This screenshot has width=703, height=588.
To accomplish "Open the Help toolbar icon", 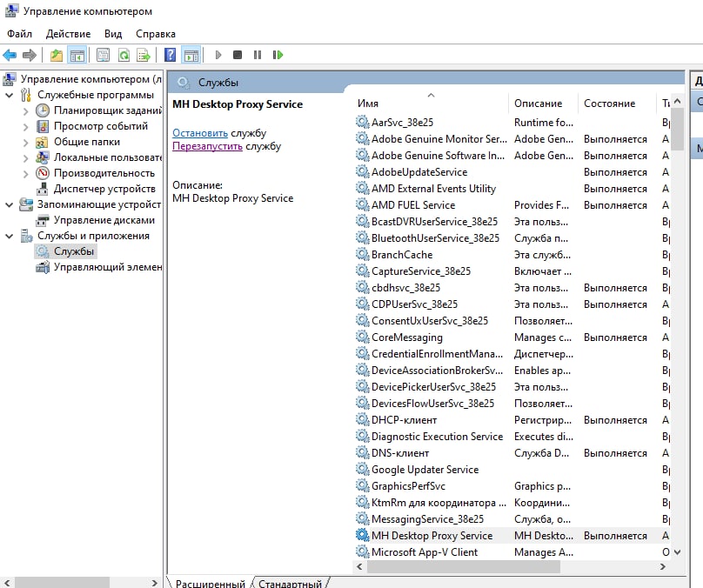I will pyautogui.click(x=170, y=55).
